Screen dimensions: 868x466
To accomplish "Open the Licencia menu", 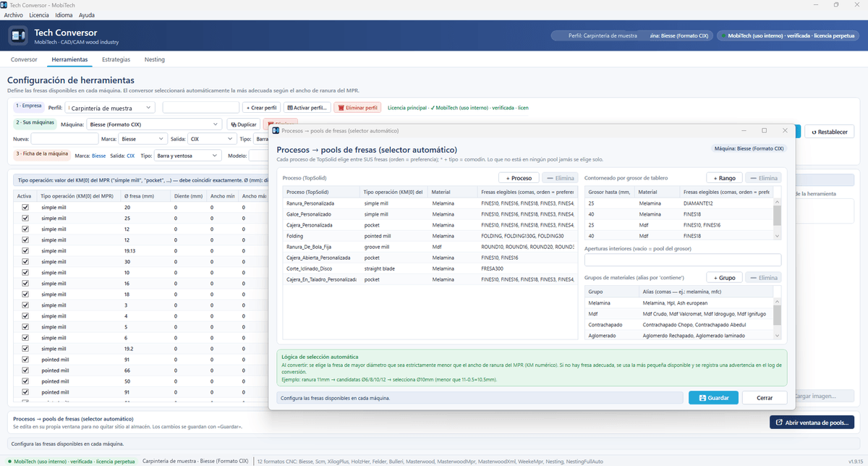I will click(x=39, y=14).
